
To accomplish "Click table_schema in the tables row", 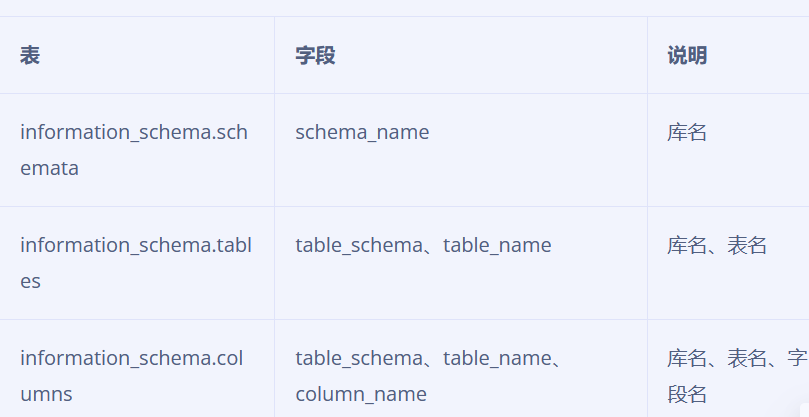I will tap(359, 246).
